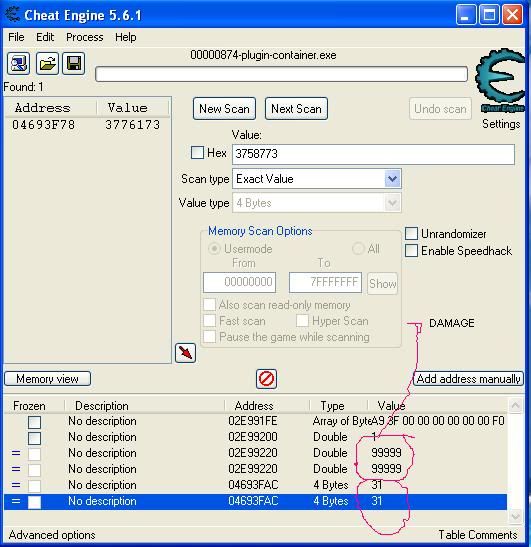Toggle Pause the game while scanning
531x547 pixels.
tap(209, 337)
